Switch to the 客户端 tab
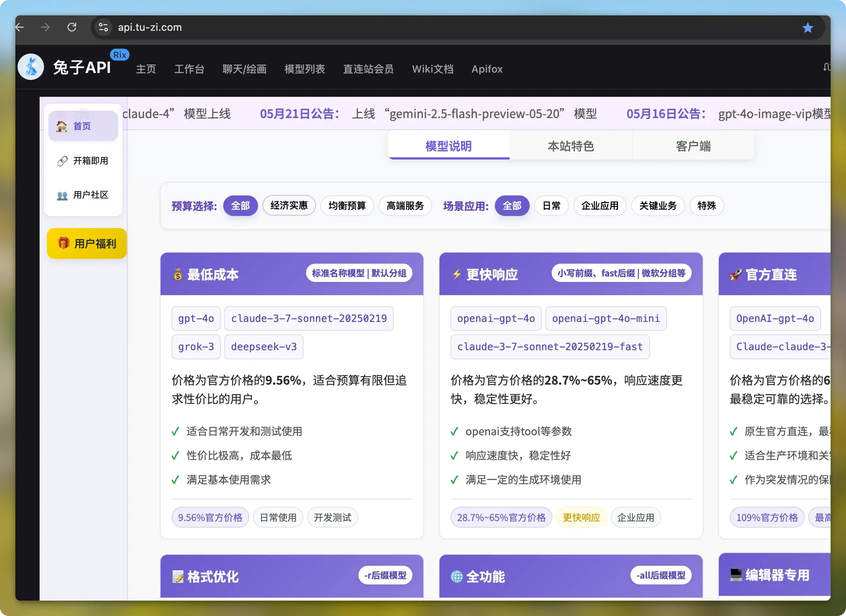 (x=693, y=146)
